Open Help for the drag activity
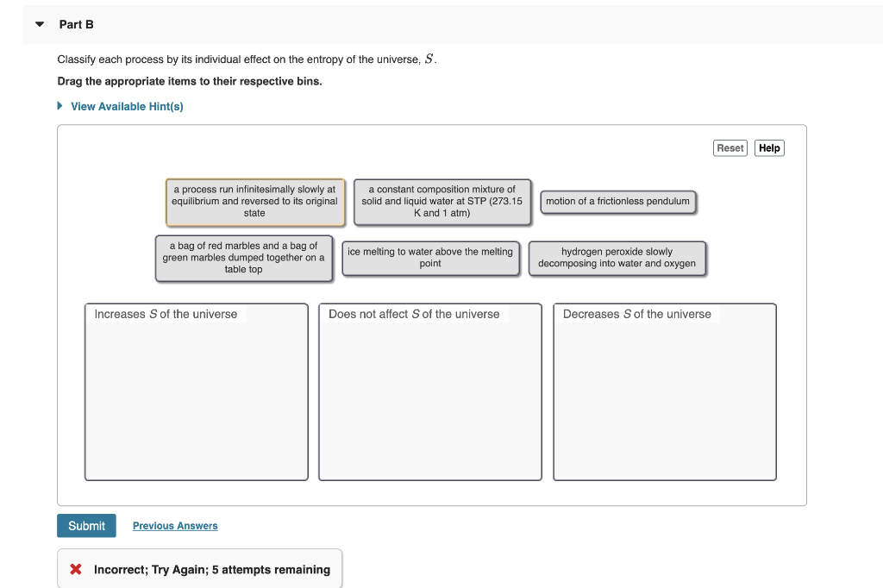This screenshot has height=588, width=883. 768,147
